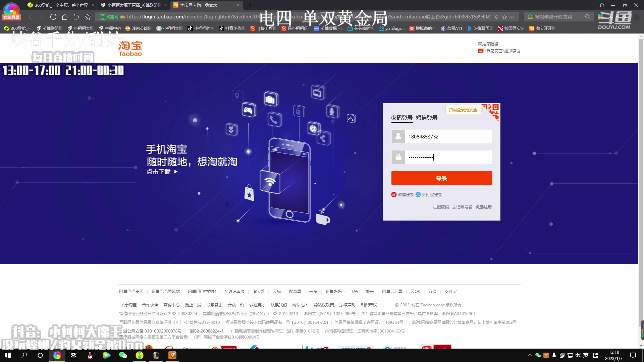The width and height of the screenshot is (644, 362).
Task: Open 360导航 bookmark
Action: pos(17,28)
